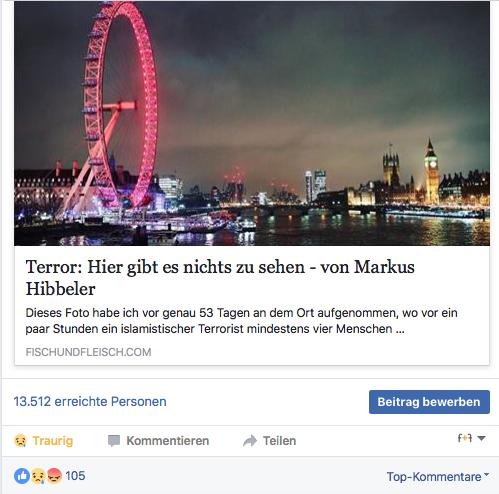Open the article headline about Terror
This screenshot has width=499, height=494.
pos(220,277)
